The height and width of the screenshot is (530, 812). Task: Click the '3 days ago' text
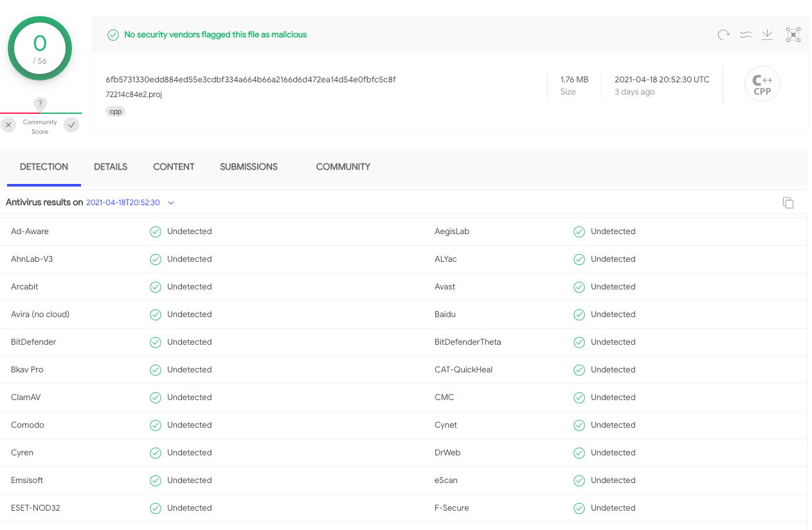635,92
